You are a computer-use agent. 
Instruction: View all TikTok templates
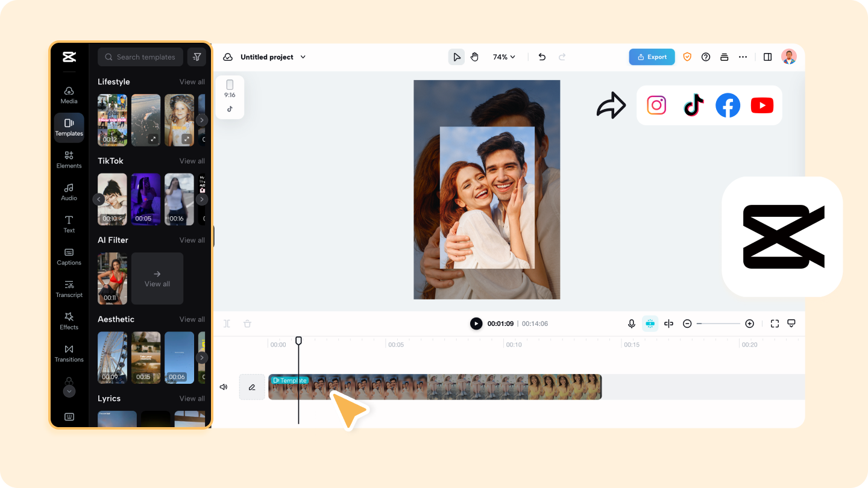[192, 161]
